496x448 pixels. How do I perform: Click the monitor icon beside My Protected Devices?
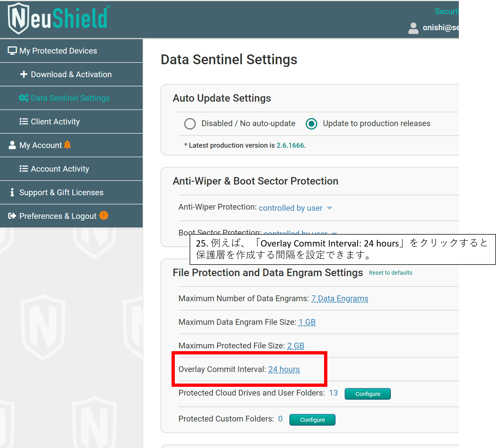(x=12, y=51)
